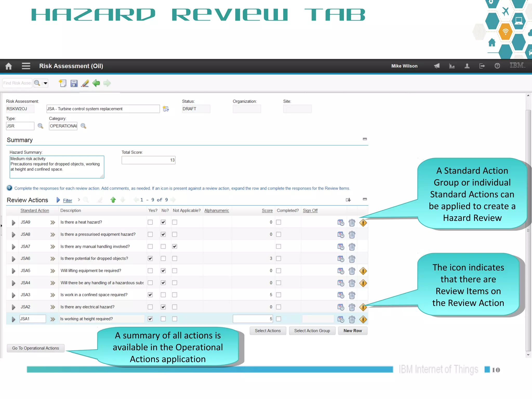Image resolution: width=532 pixels, height=399 pixels.
Task: Go to the next record arrow
Action: (107, 83)
